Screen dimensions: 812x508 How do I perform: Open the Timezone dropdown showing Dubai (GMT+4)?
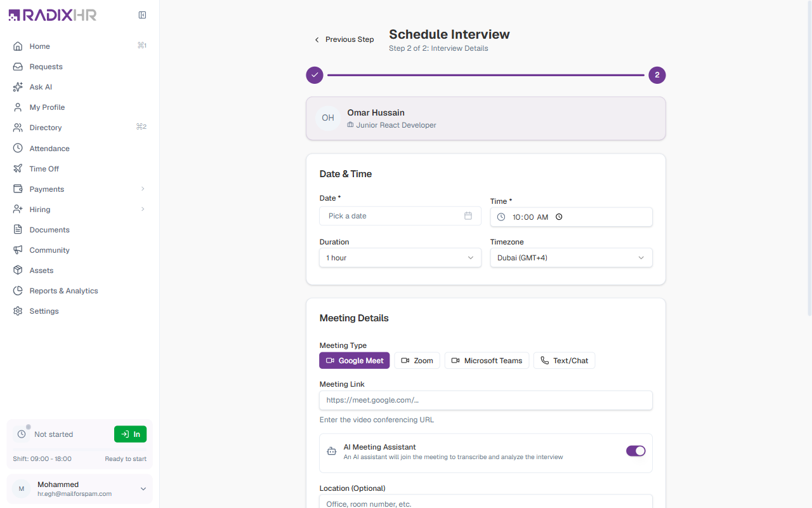pos(572,258)
